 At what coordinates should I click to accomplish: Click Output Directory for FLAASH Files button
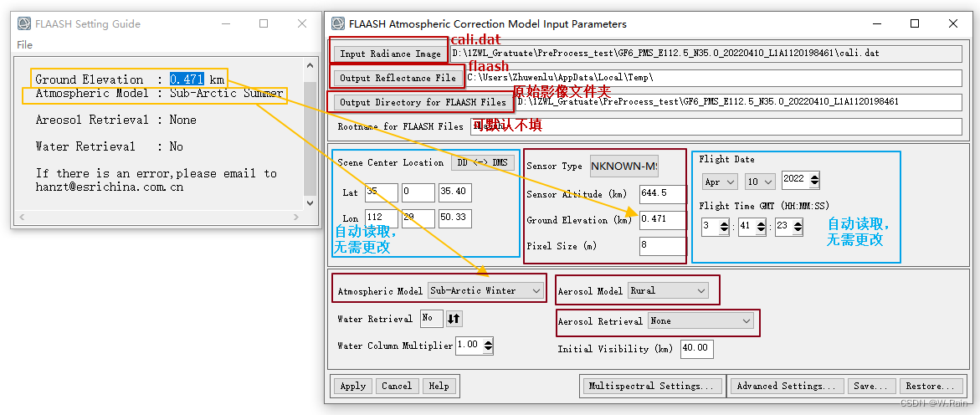pos(423,102)
